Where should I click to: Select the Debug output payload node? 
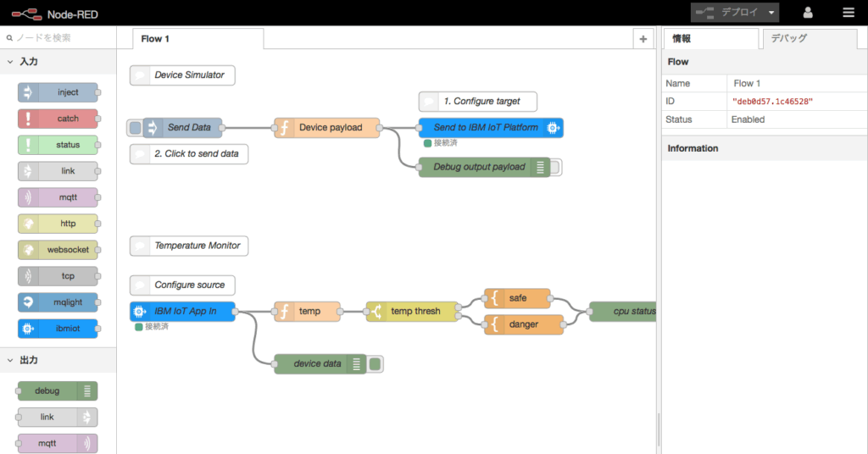[x=484, y=167]
